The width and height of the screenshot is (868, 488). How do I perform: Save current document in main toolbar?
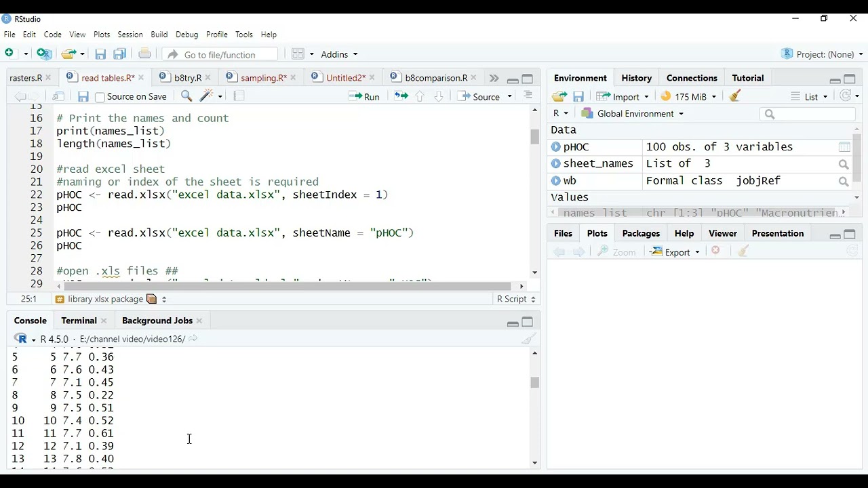[100, 54]
